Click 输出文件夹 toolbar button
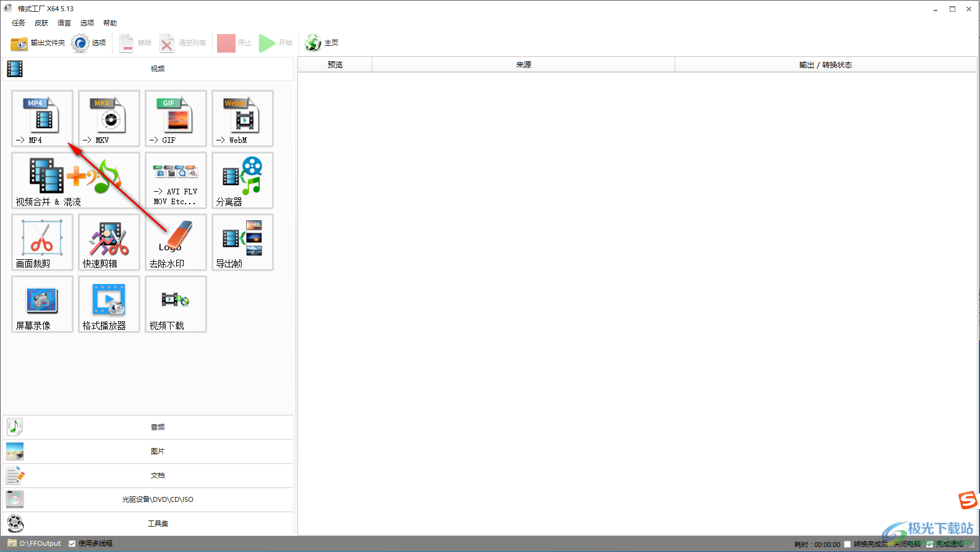 [x=38, y=43]
